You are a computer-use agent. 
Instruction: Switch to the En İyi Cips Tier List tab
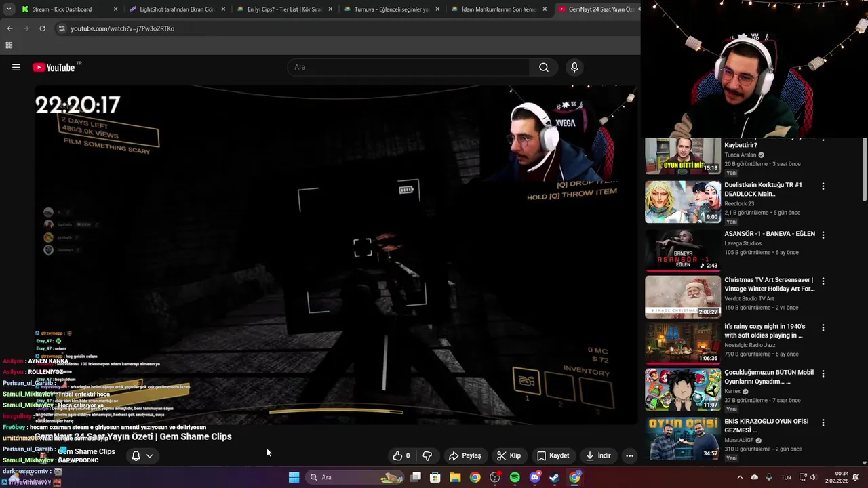[283, 9]
